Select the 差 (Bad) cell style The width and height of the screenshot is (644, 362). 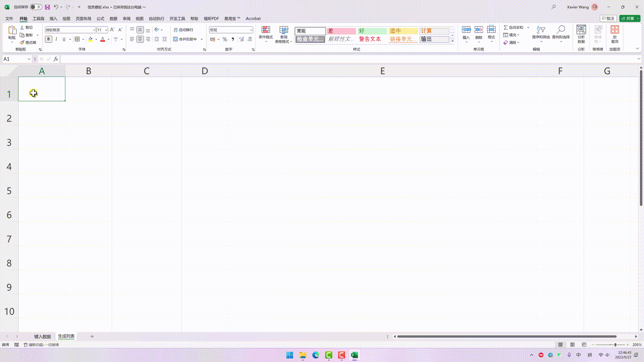[x=341, y=31]
